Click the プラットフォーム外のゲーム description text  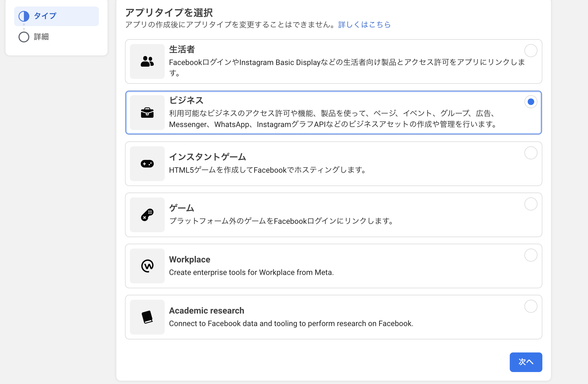click(x=281, y=221)
